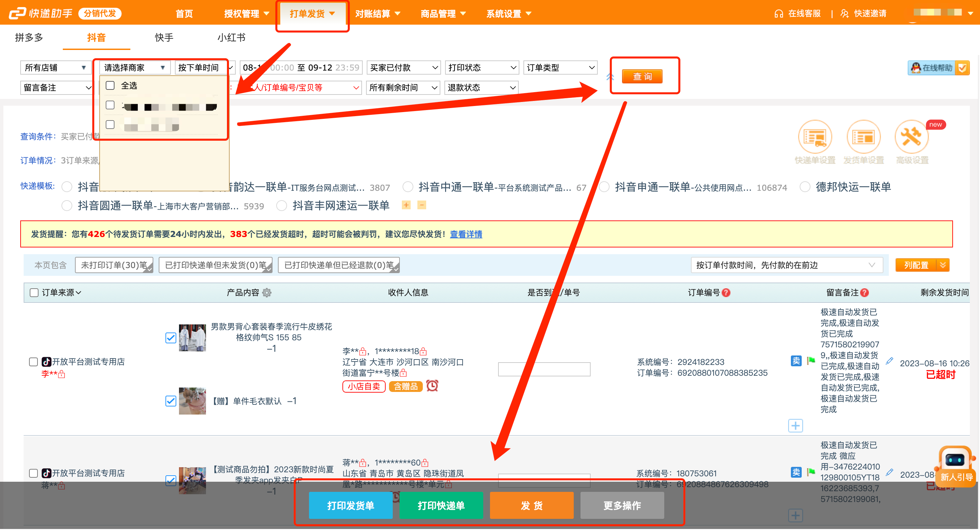Click help icon beside 订单编号 header
The width and height of the screenshot is (980, 530).
click(x=726, y=292)
